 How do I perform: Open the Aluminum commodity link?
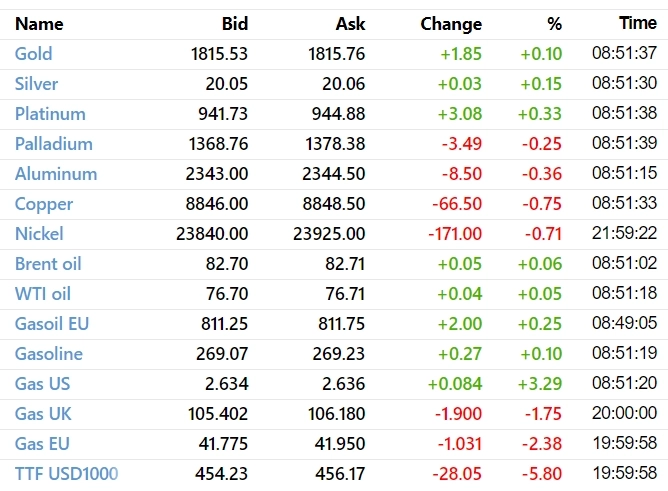click(x=56, y=174)
